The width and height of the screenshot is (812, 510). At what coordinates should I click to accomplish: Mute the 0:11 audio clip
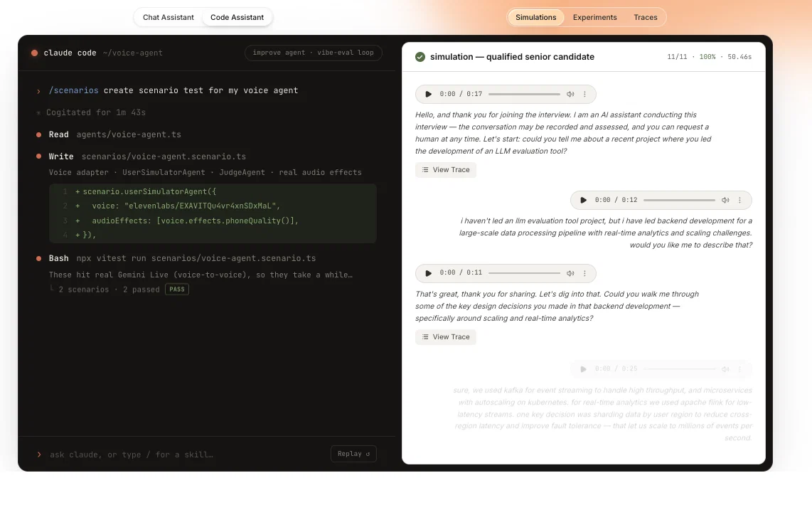point(570,273)
